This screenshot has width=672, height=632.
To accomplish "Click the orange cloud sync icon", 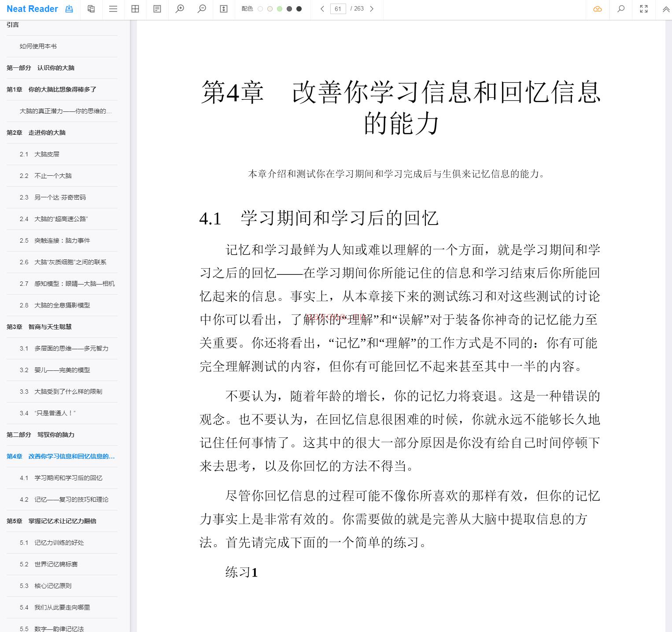I will point(598,9).
